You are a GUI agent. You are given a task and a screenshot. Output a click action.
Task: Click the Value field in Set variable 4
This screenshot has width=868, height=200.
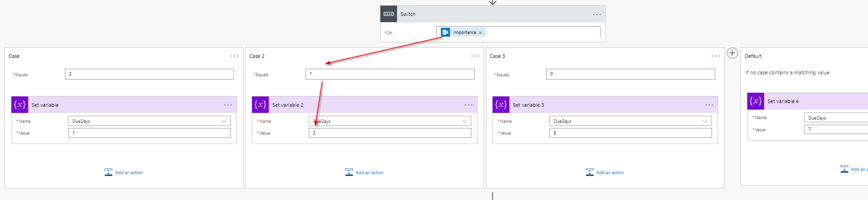[x=836, y=129]
